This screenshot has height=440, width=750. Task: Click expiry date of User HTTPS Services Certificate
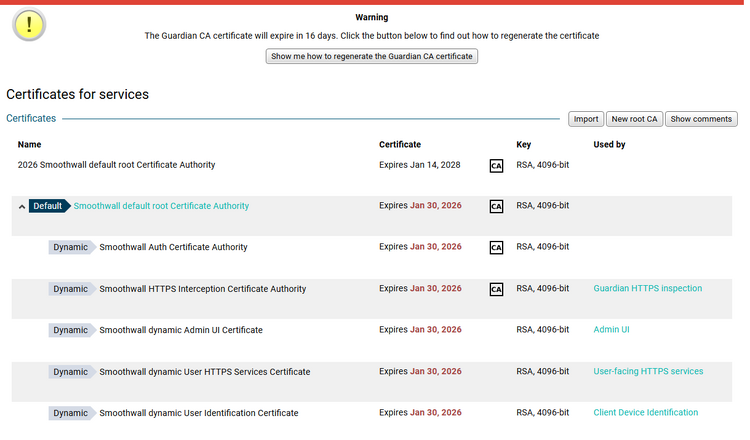(x=436, y=371)
